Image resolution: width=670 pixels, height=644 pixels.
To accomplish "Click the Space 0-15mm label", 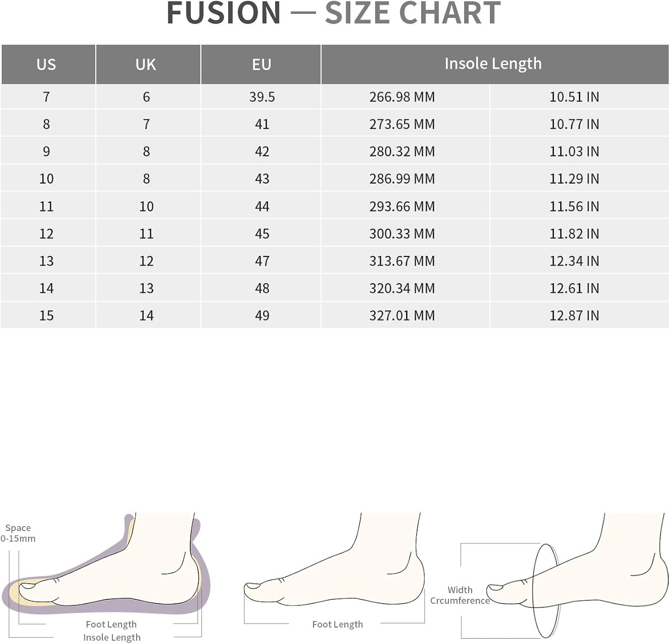I will coord(18,533).
